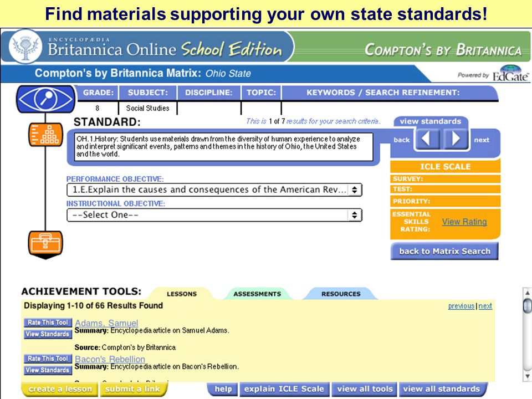
Task: Click the Discipline column header
Action: (209, 93)
